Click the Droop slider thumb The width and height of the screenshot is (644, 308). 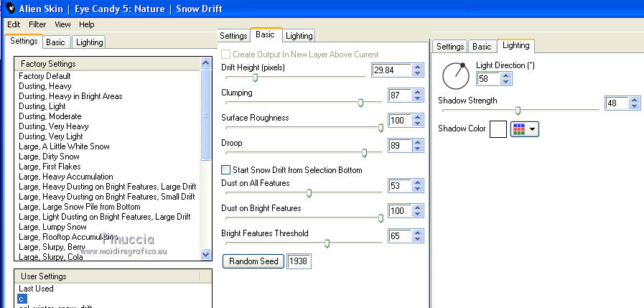click(x=364, y=153)
